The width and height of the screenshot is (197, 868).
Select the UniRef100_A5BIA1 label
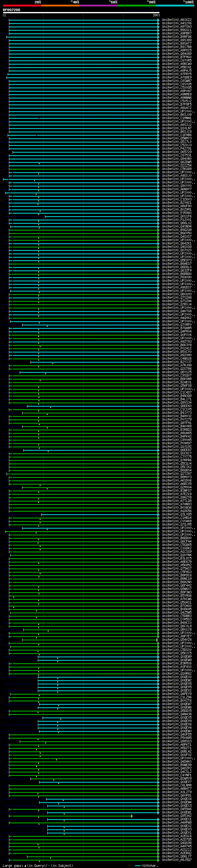tap(177, 67)
